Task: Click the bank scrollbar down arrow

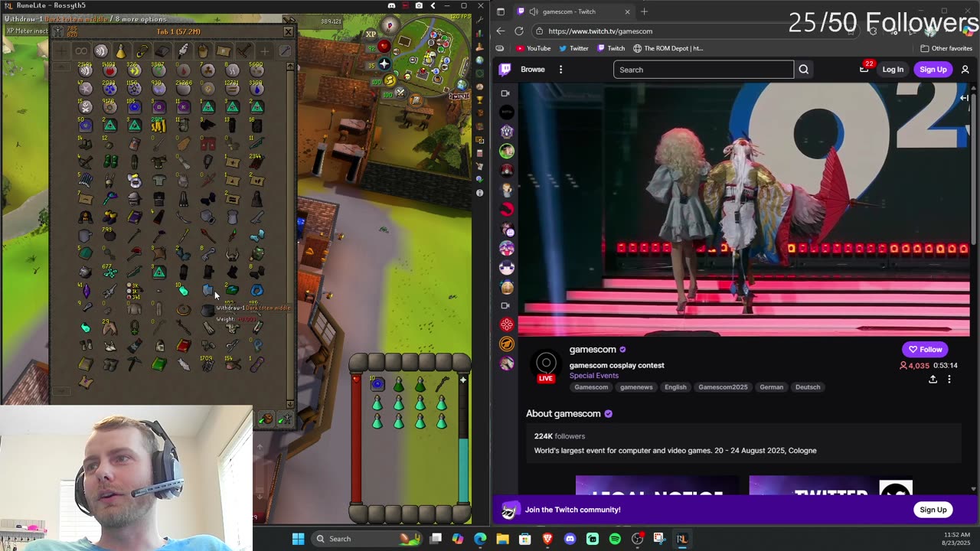Action: 290,403
